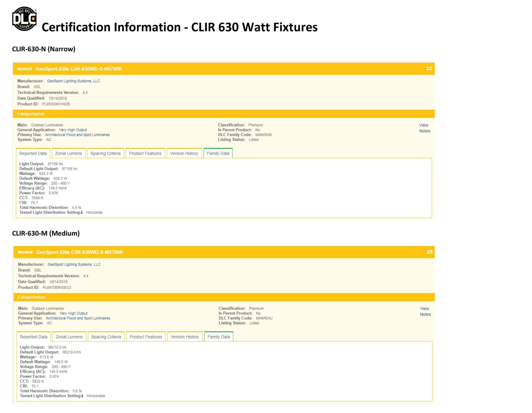This screenshot has width=532, height=413.
Task: Click CCT value 5588 K
Action: click(38, 198)
